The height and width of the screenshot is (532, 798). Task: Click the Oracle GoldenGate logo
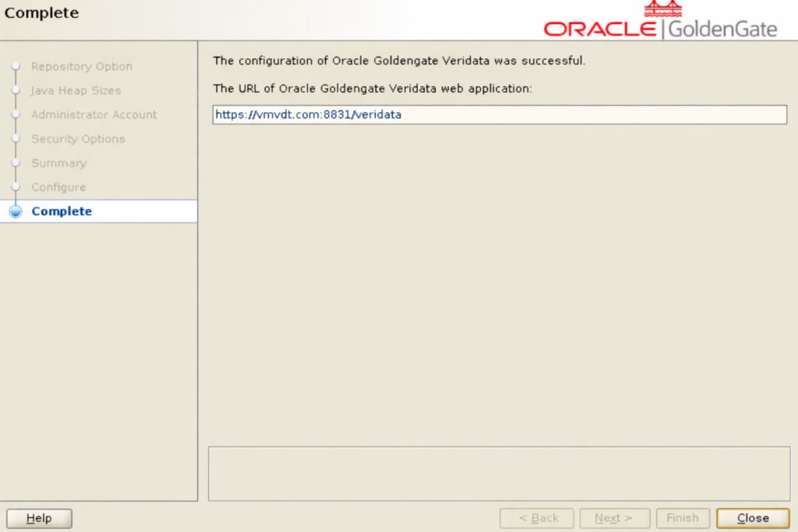(660, 21)
